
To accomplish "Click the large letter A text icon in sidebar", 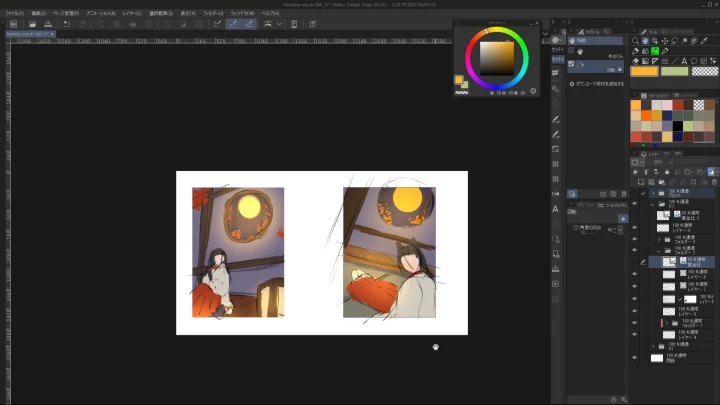I will (x=555, y=209).
